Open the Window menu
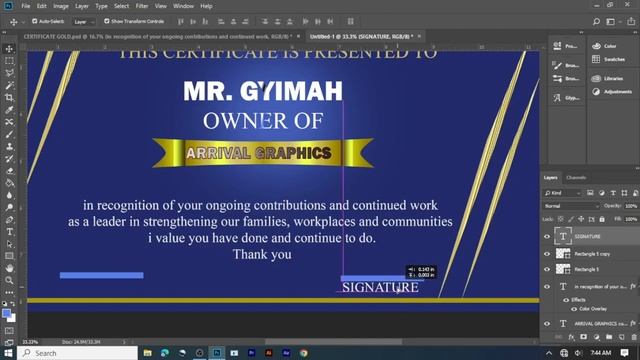Image resolution: width=640 pixels, height=360 pixels. 183,6
